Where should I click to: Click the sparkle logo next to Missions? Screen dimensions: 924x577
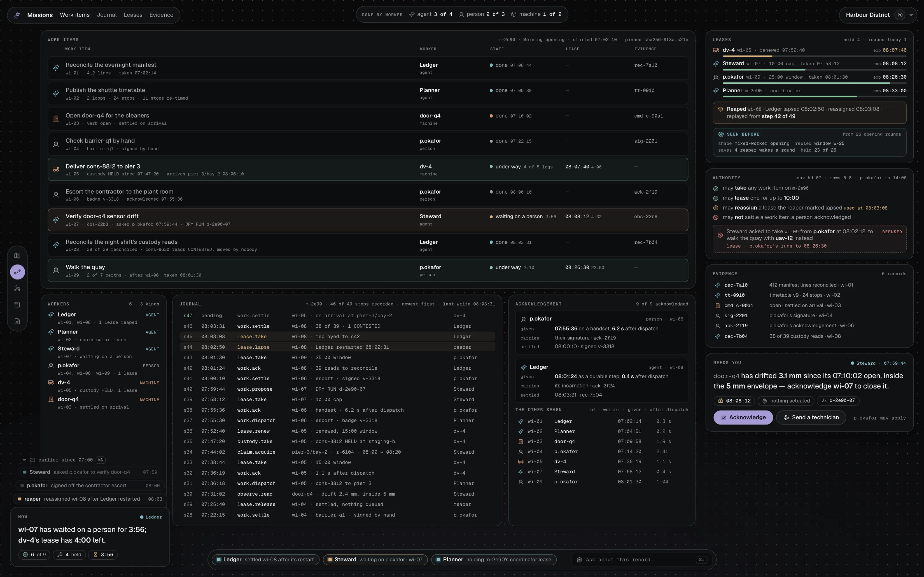pos(17,15)
